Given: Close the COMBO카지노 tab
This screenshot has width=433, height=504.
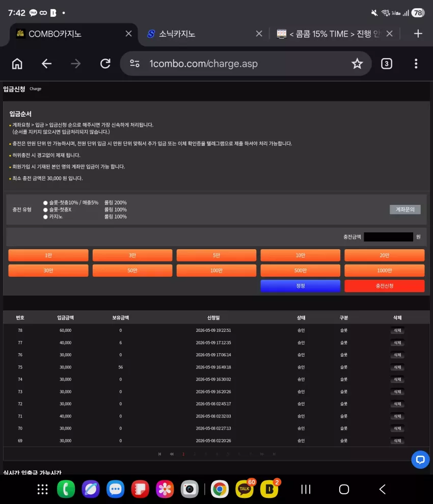Looking at the screenshot, I should coord(128,34).
